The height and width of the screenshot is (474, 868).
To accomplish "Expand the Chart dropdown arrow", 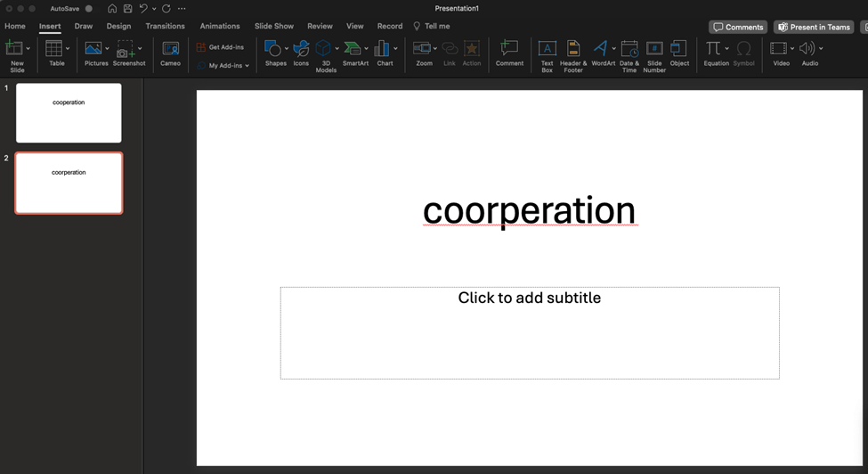I will click(x=395, y=49).
